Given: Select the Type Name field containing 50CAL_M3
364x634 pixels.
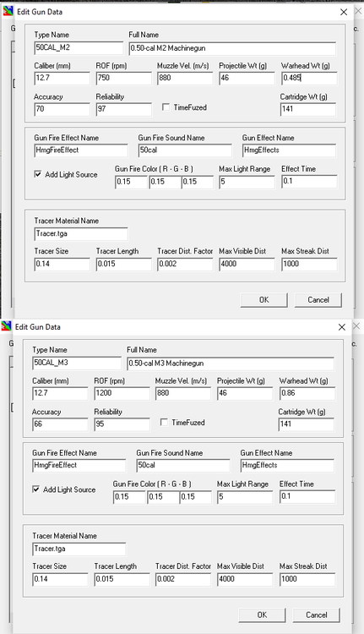Looking at the screenshot, I should click(x=77, y=363).
